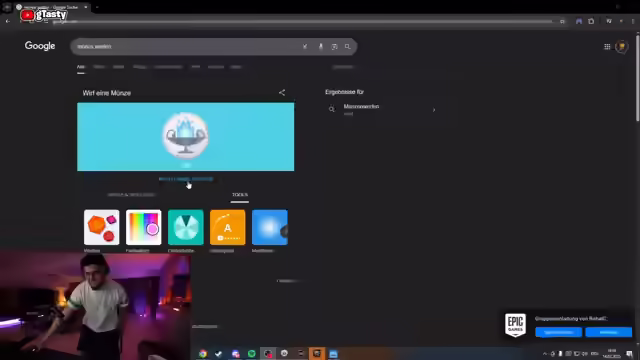640x360 pixels.
Task: Open Spotify from the taskbar
Action: point(251,353)
